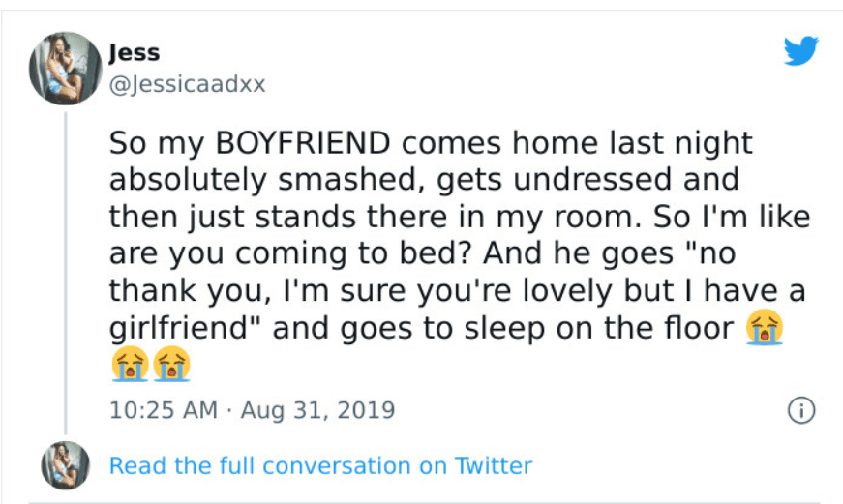
Task: Click the Twitter bird logo
Action: point(800,51)
